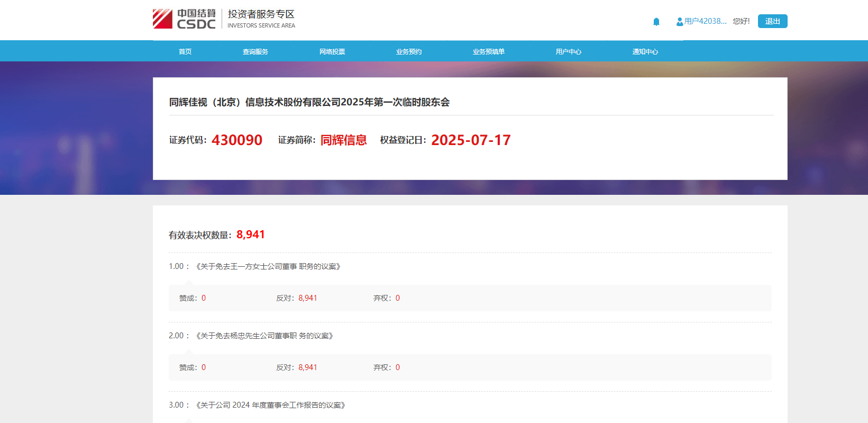Click 弃权 value for proposal 2.00
This screenshot has height=423, width=868.
[x=398, y=367]
